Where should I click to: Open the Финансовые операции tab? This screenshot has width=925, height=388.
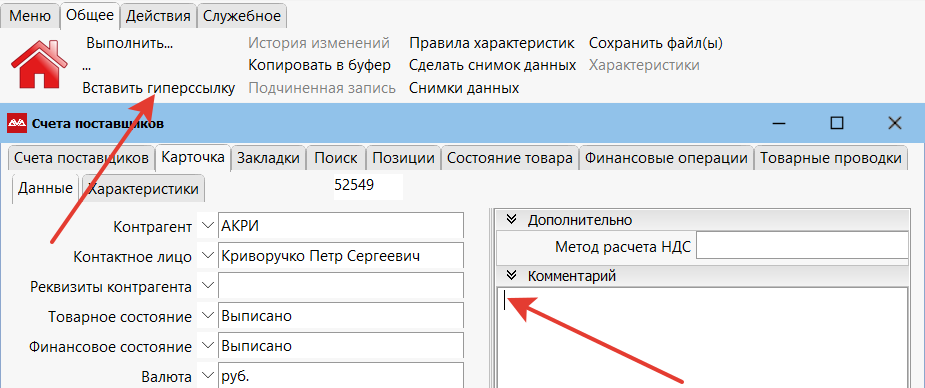pyautogui.click(x=667, y=158)
